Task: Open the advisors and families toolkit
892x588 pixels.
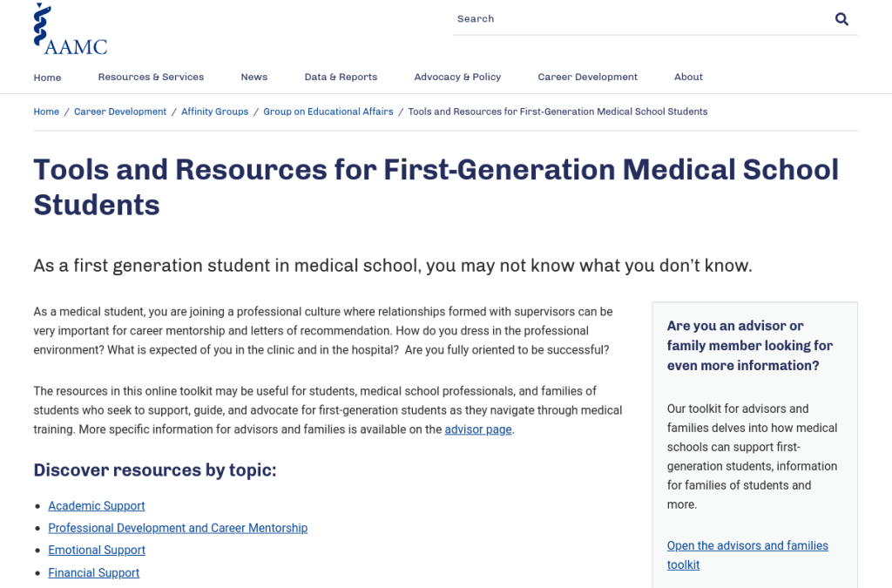Action: point(747,555)
